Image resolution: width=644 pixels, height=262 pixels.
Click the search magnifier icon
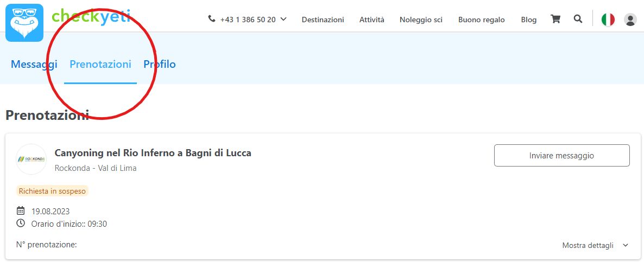(578, 19)
